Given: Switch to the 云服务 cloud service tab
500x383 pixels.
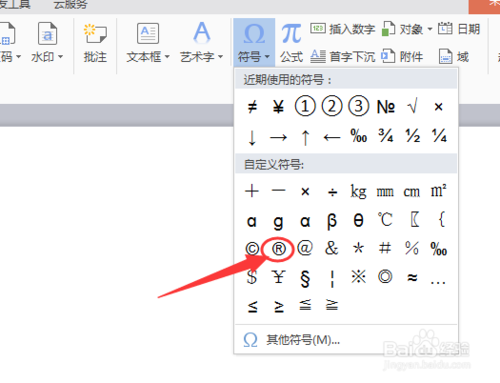Looking at the screenshot, I should [x=70, y=4].
